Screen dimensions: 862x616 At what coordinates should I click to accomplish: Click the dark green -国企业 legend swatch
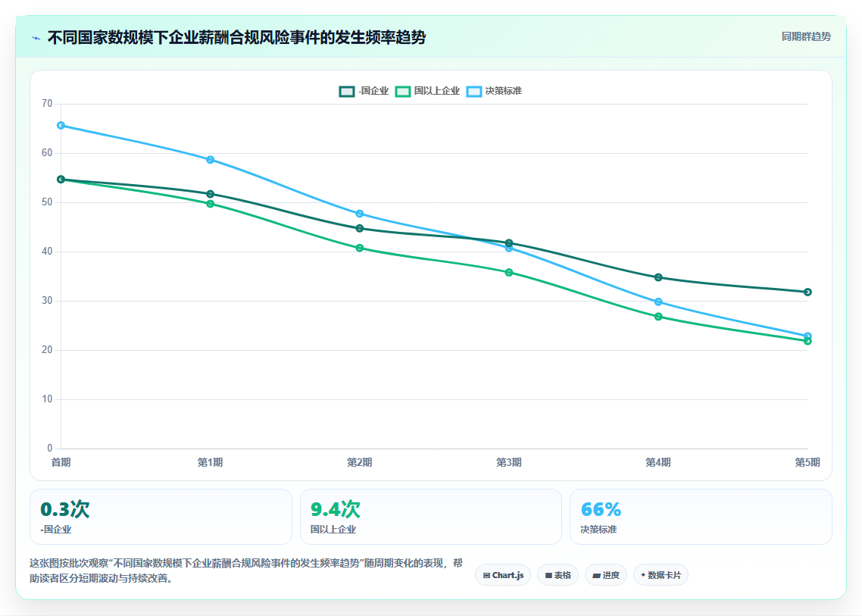tap(347, 91)
